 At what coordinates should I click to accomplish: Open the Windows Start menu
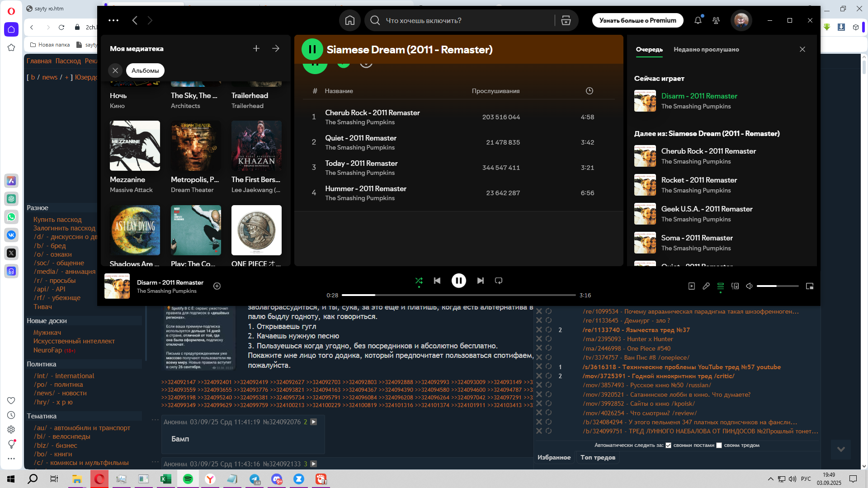11,479
